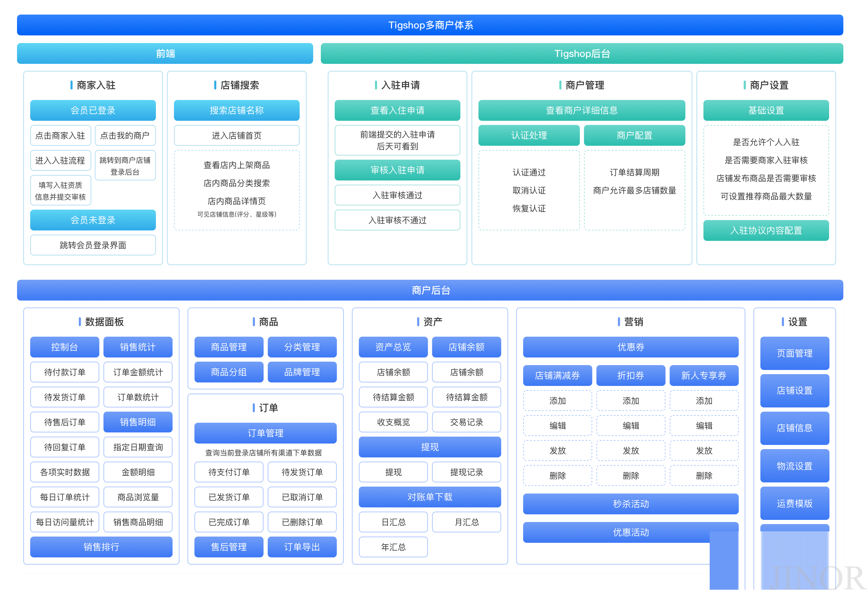Click the 品牌管理 button
Viewport: 868px width, 590px height.
(302, 372)
